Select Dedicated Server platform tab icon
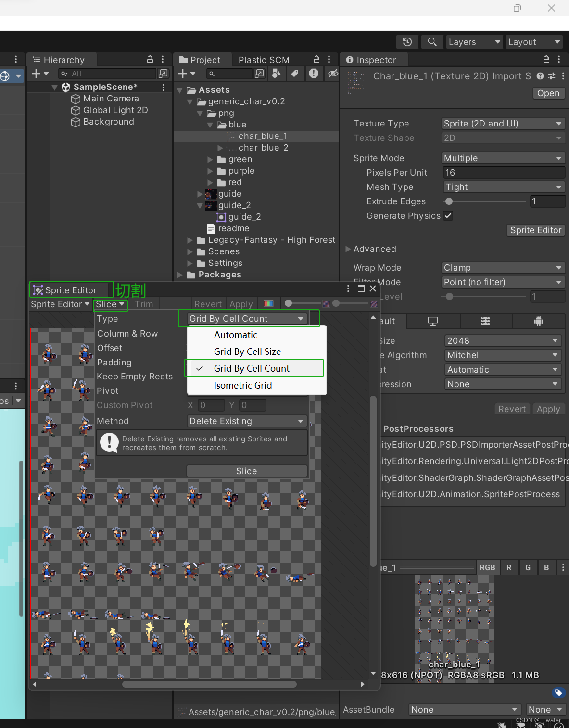569x728 pixels. (486, 321)
